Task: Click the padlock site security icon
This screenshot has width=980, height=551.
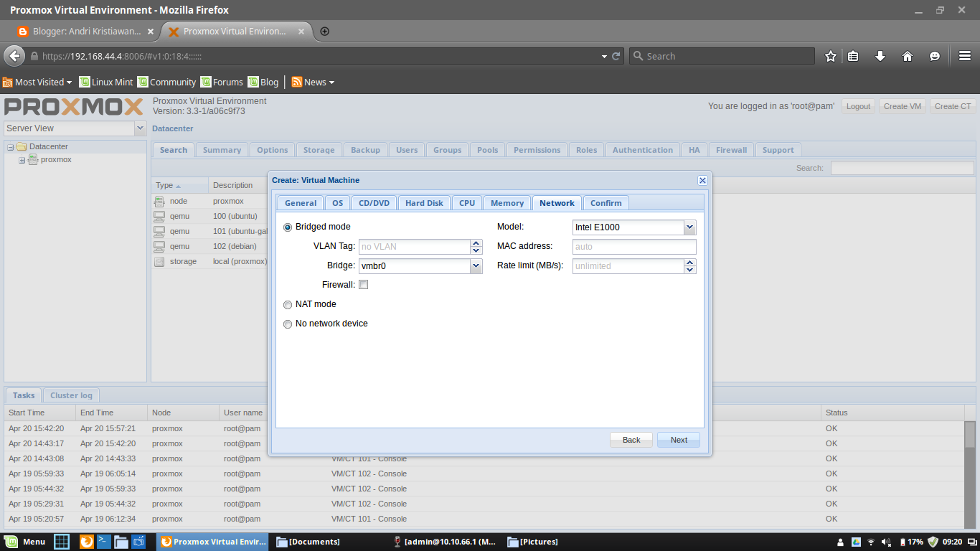Action: (34, 56)
